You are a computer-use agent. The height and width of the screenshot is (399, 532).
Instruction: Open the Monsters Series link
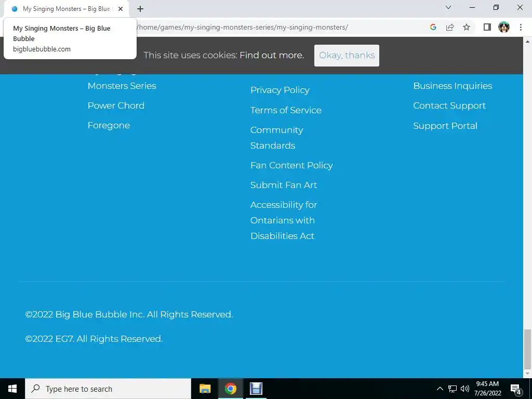[122, 86]
